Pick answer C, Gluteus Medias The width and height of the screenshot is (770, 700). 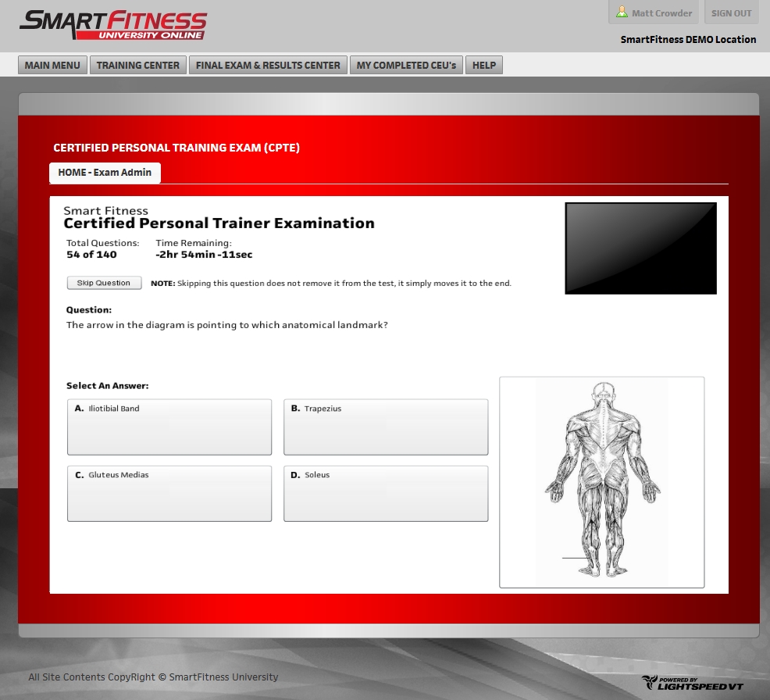(x=169, y=493)
